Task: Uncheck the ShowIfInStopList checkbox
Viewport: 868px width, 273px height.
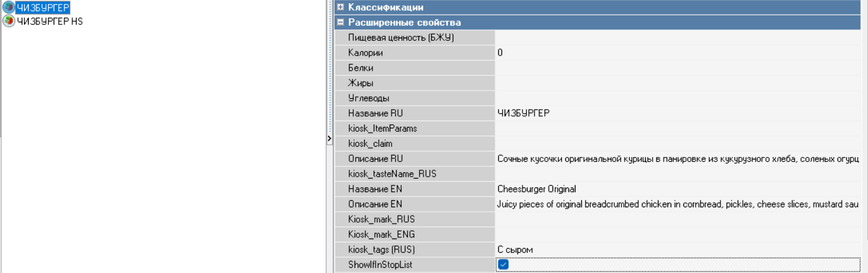Action: (x=503, y=265)
